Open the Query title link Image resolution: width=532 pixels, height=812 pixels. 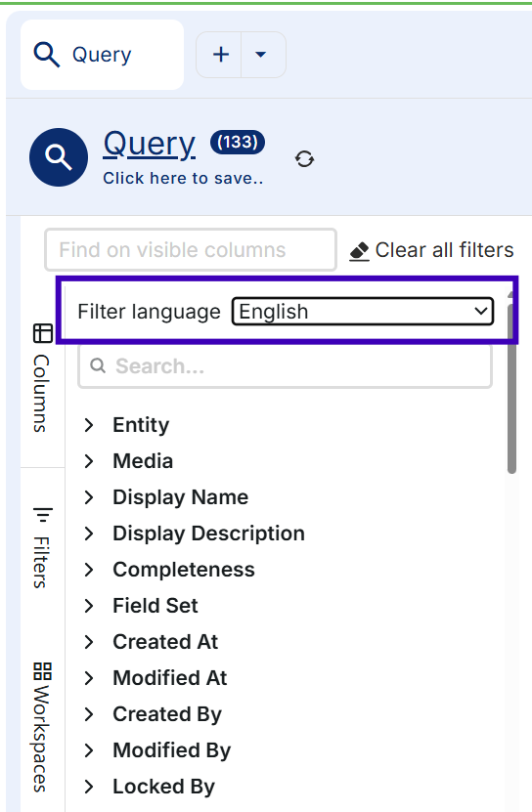(x=150, y=144)
